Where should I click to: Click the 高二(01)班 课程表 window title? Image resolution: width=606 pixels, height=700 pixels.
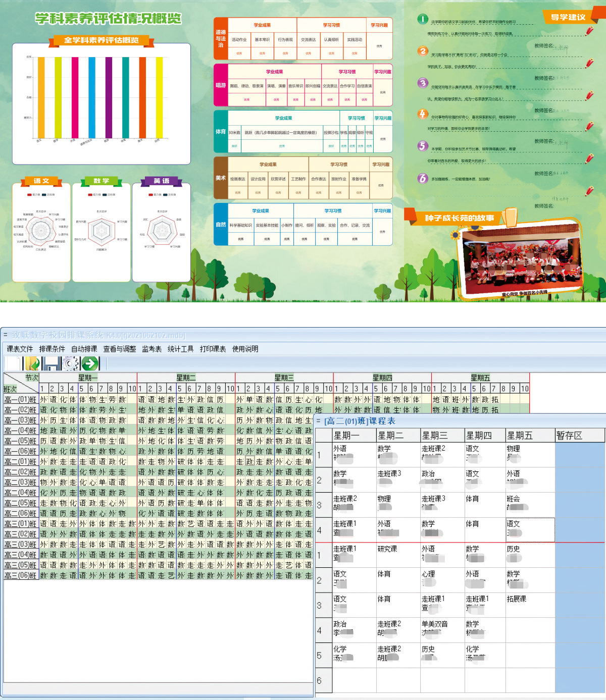[x=360, y=421]
